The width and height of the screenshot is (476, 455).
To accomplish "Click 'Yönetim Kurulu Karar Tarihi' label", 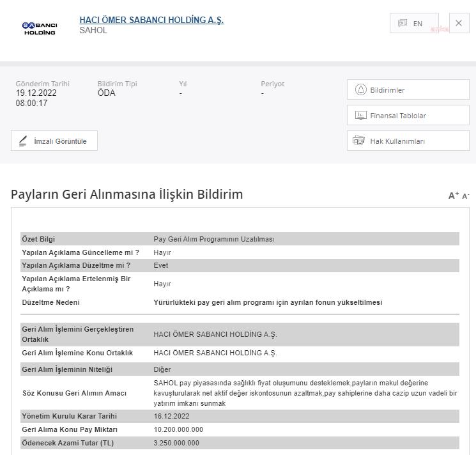I will pos(69,416).
